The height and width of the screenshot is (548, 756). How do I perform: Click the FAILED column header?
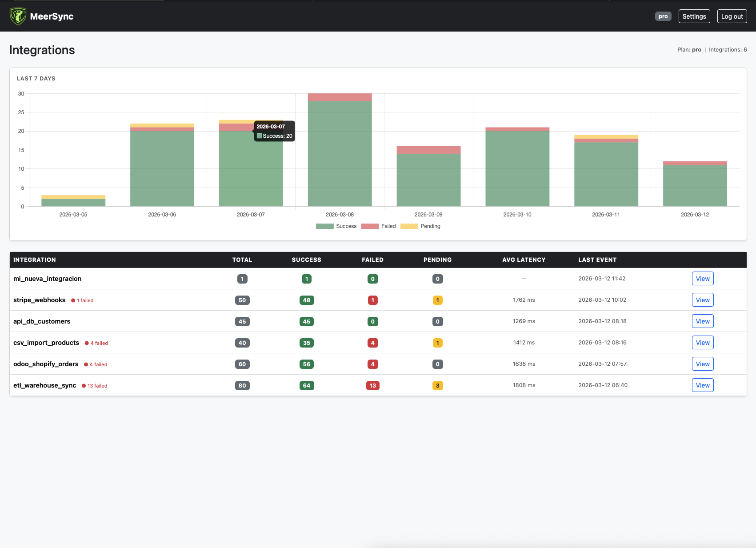(x=372, y=260)
